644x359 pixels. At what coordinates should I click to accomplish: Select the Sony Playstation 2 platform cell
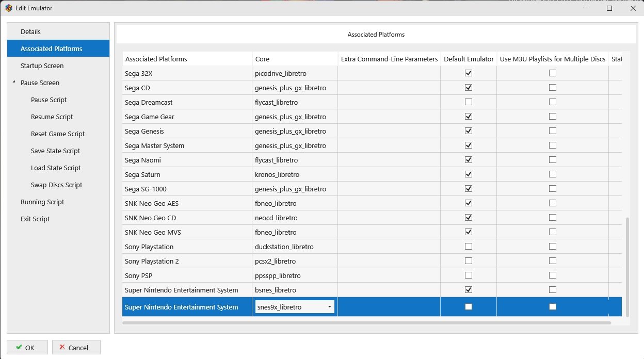point(187,261)
